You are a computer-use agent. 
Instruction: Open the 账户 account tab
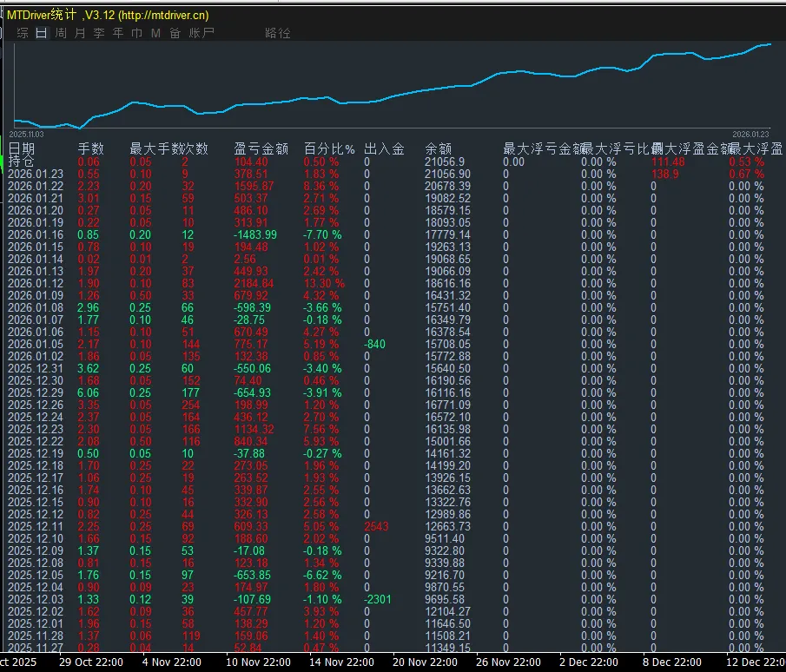tap(201, 33)
